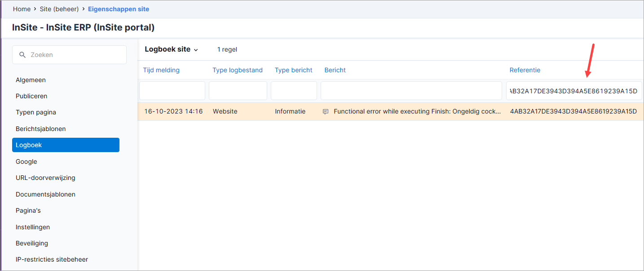Open the Eigenschappen site breadcrumb
644x271 pixels.
pos(119,9)
